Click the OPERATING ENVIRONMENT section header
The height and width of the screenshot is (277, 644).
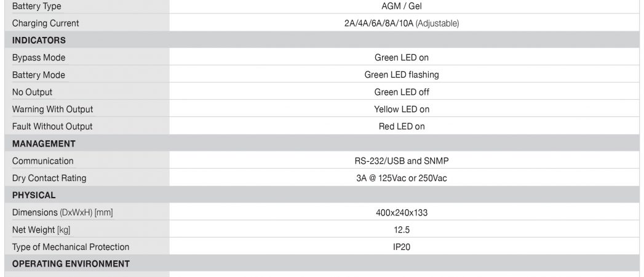coord(71,264)
